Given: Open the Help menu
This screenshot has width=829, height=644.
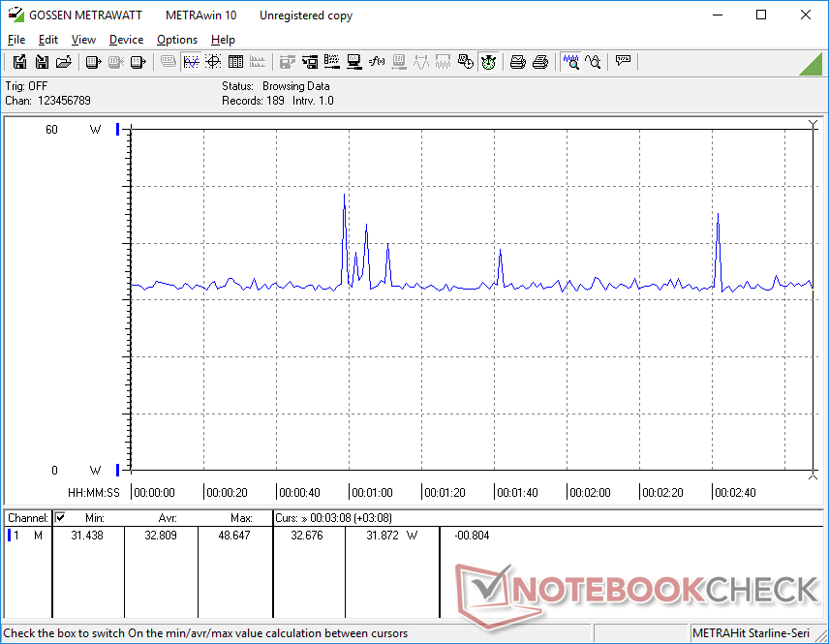Looking at the screenshot, I should point(223,40).
